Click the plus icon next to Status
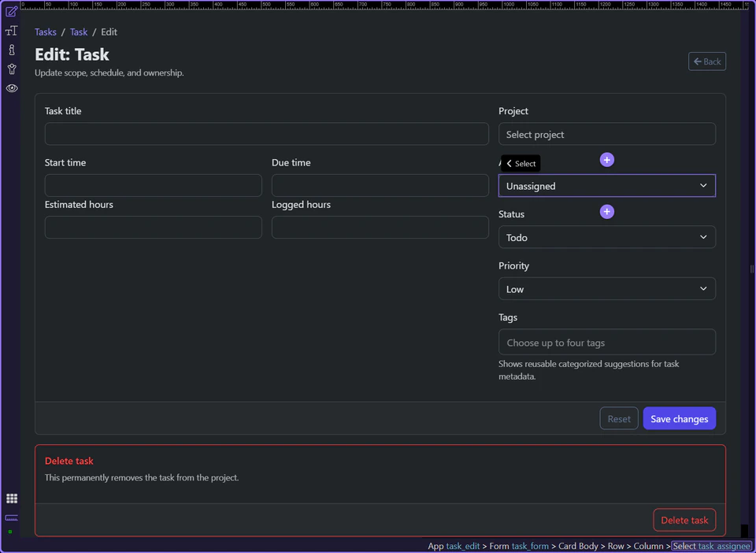756x553 pixels. click(x=606, y=211)
